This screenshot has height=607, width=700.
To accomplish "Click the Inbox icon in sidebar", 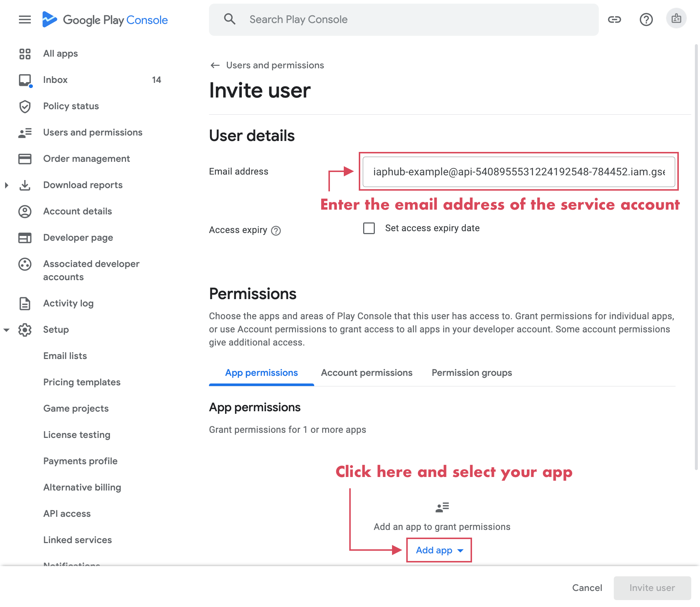I will pyautogui.click(x=25, y=80).
